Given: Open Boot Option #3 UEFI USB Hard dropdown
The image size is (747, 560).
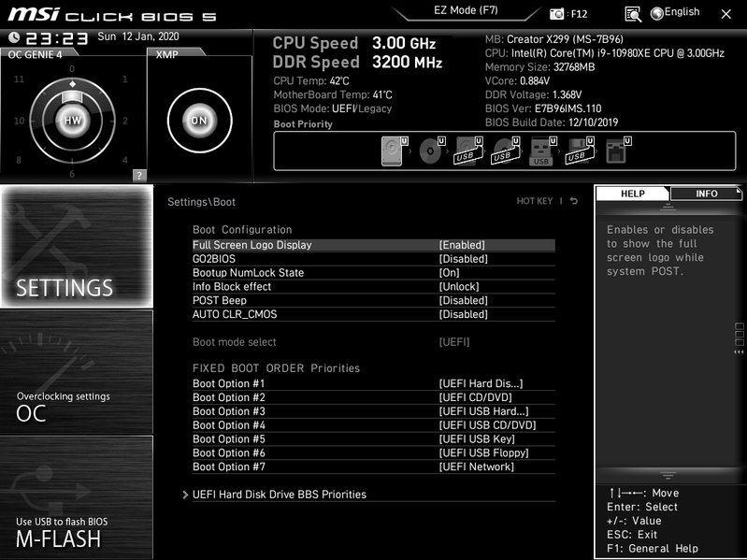Looking at the screenshot, I should [x=483, y=411].
